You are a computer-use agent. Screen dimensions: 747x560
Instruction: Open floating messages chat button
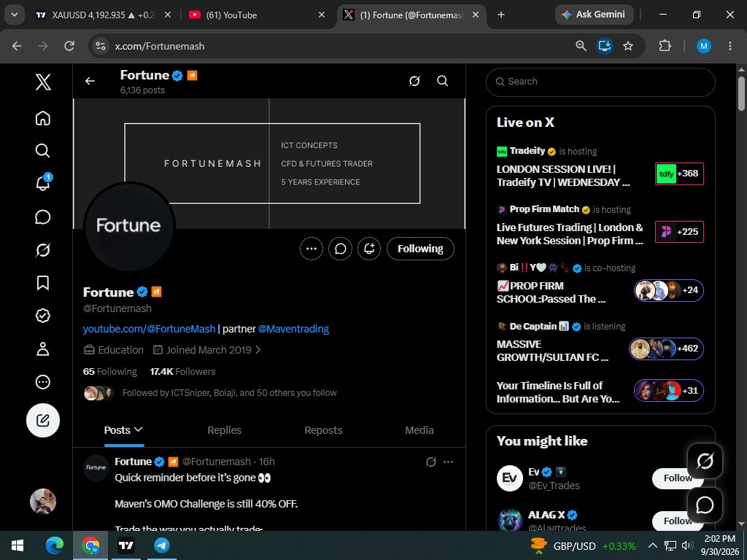tap(705, 505)
